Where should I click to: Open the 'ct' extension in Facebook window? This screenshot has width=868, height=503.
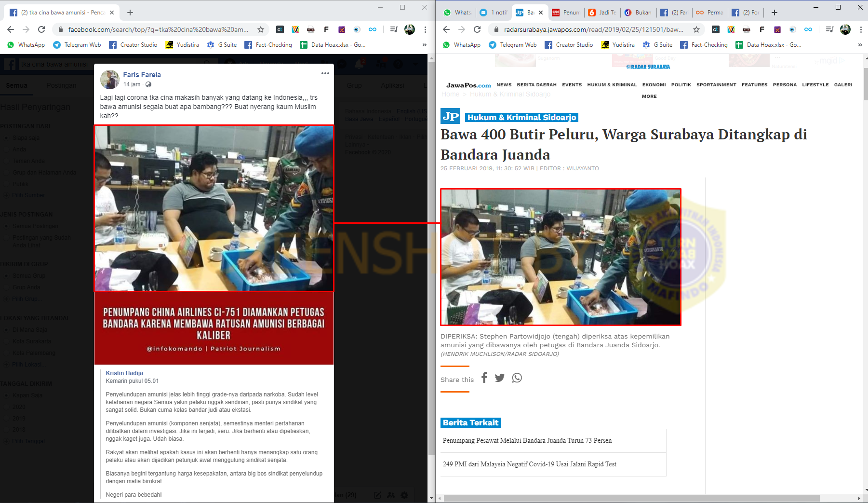(x=280, y=29)
